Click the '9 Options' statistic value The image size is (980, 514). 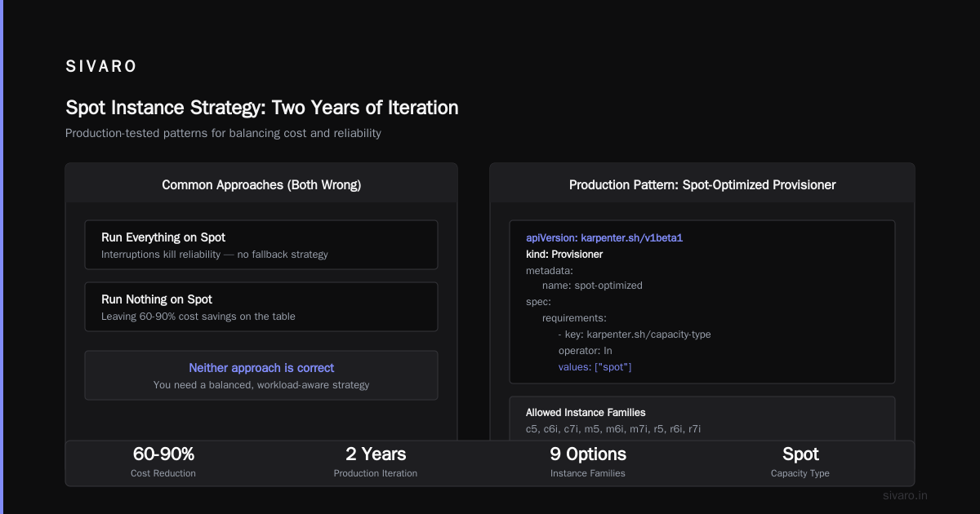588,454
